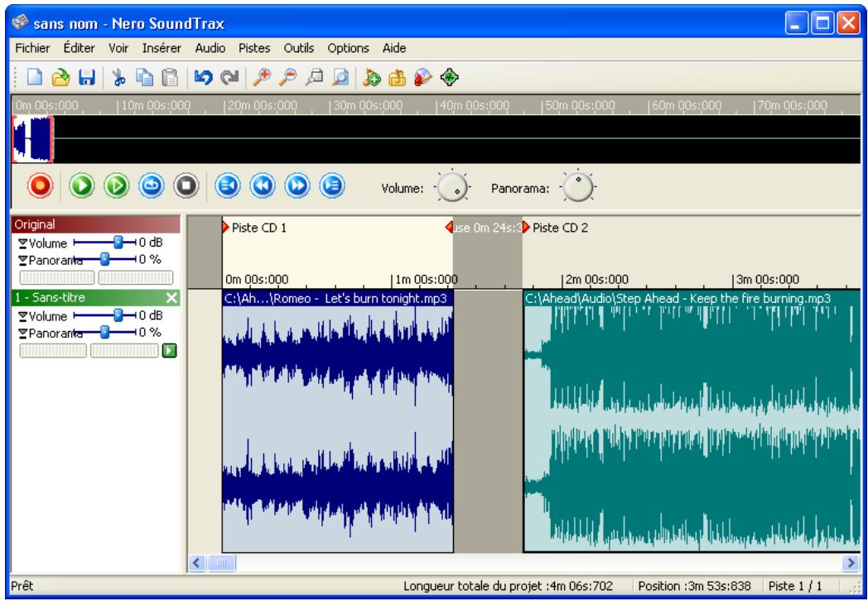Click the 2m 00s:000 ruler mark

596,280
